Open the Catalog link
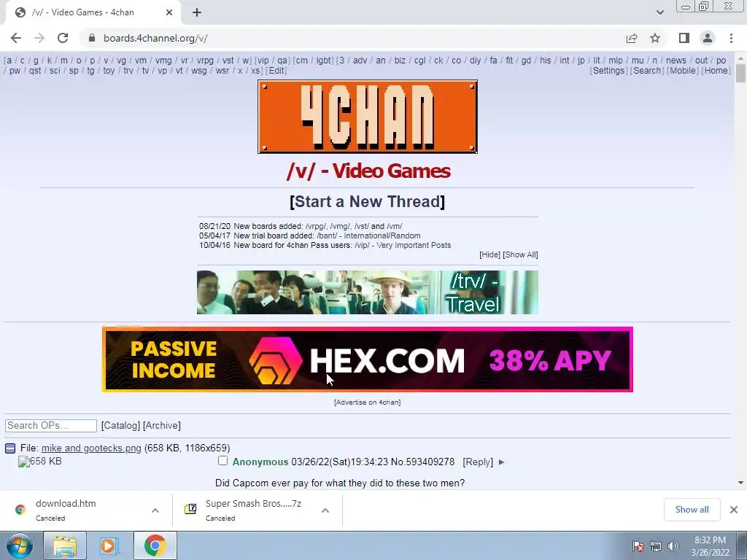747x560 pixels. [x=120, y=425]
